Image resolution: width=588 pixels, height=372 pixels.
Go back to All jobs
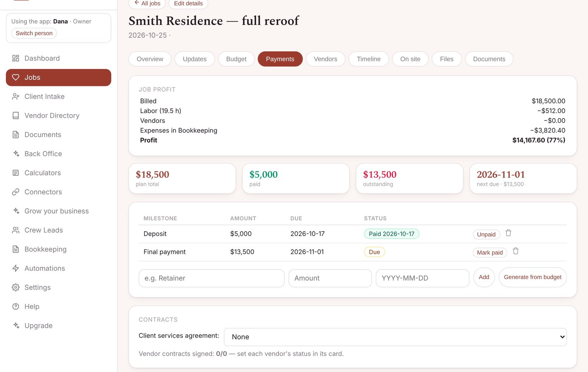pyautogui.click(x=147, y=4)
